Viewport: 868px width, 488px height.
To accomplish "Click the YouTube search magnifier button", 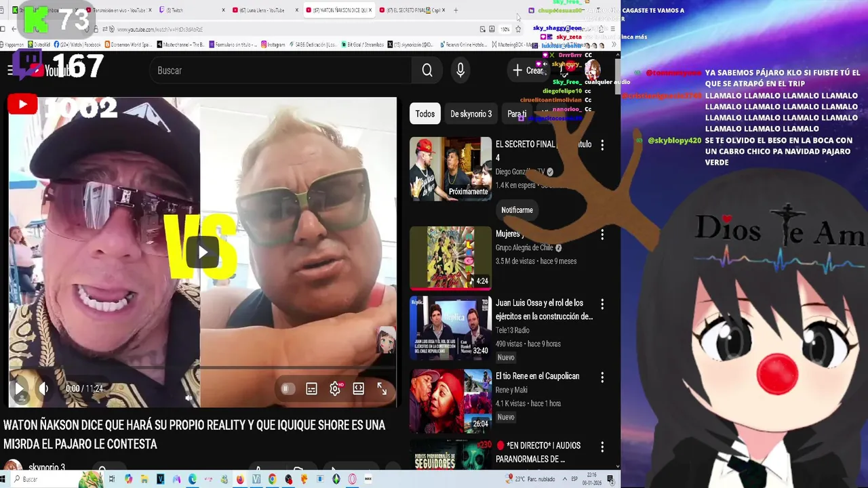I will click(x=427, y=70).
